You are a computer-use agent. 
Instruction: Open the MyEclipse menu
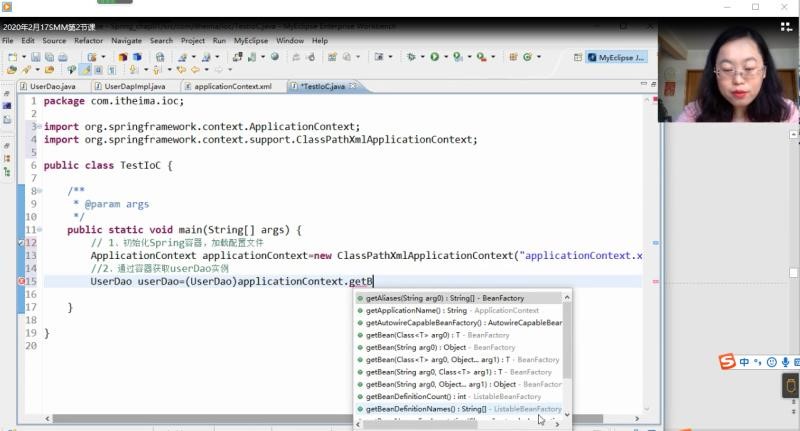[251, 40]
